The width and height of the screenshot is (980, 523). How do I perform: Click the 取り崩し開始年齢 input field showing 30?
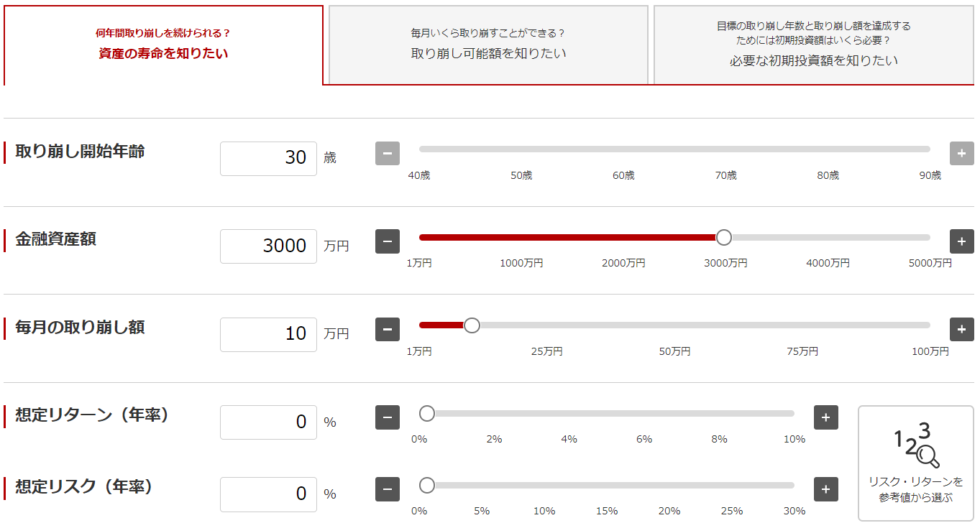pyautogui.click(x=268, y=158)
